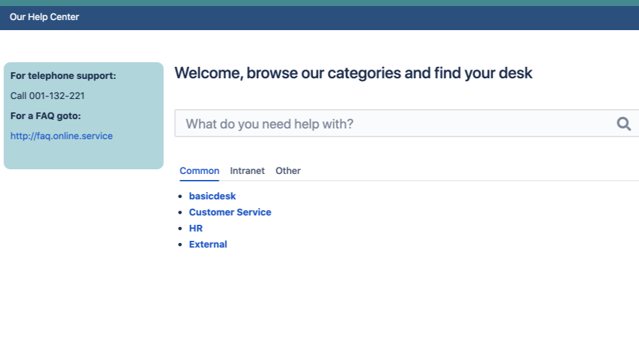Click the bullet beside Customer Service

[x=181, y=213]
